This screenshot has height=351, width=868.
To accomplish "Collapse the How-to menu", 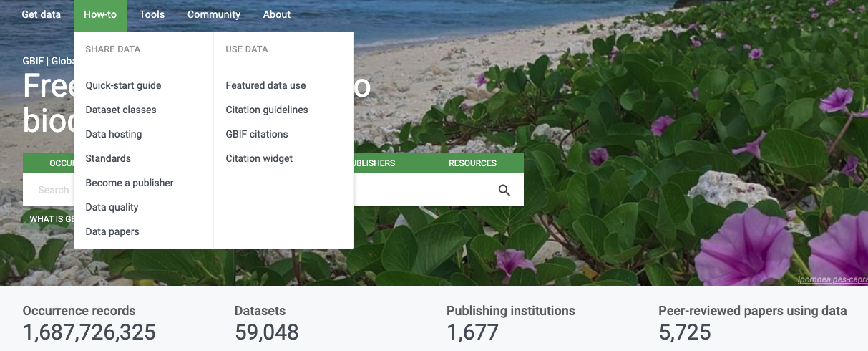I will pos(100,14).
